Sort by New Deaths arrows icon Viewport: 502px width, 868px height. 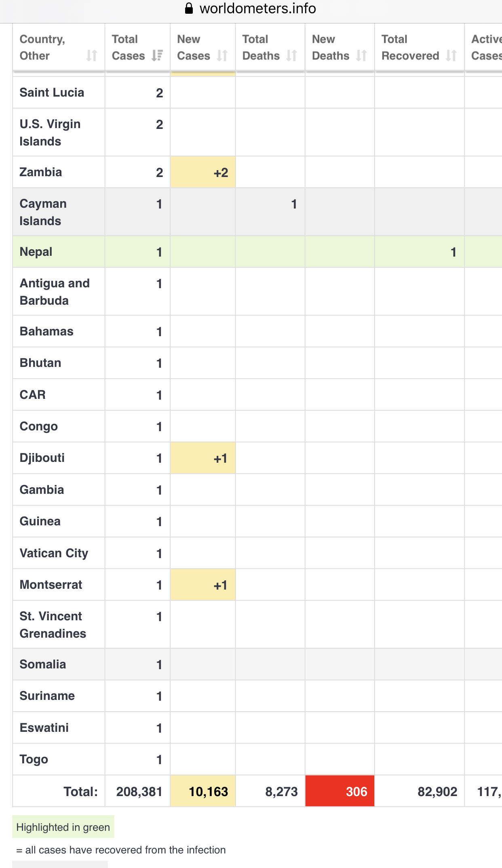pyautogui.click(x=361, y=55)
